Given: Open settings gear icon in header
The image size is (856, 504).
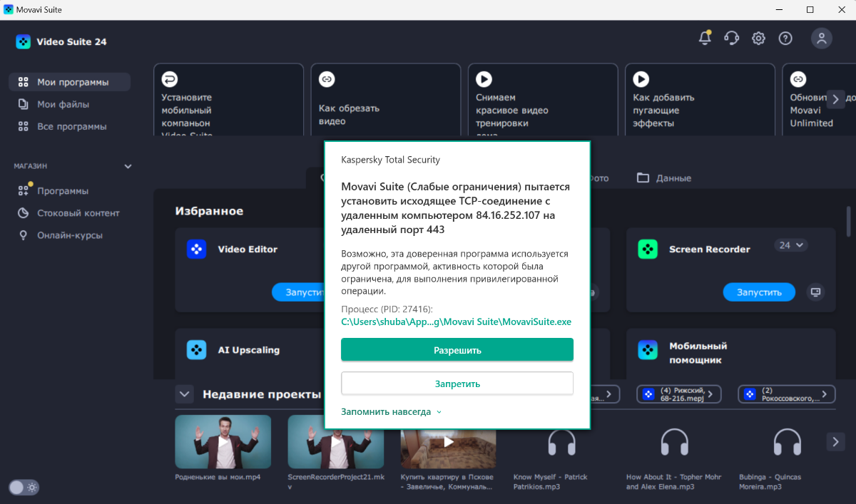Looking at the screenshot, I should pyautogui.click(x=758, y=38).
